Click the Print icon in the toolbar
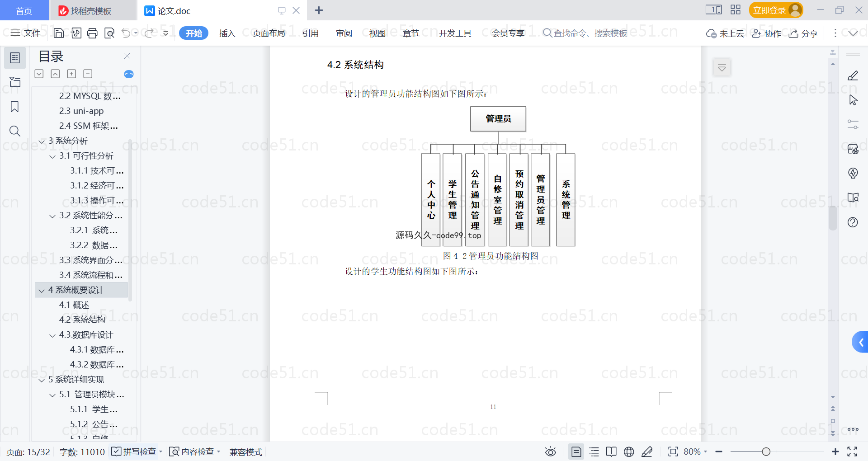 [x=93, y=33]
